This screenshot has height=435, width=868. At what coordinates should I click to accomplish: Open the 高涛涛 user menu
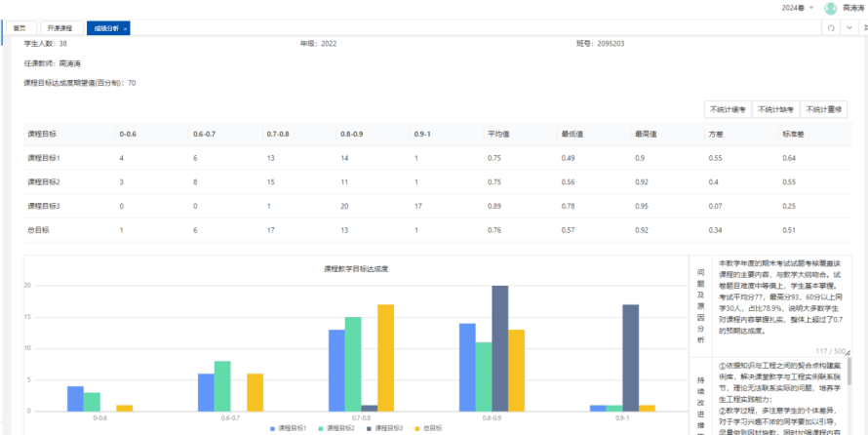coord(852,8)
